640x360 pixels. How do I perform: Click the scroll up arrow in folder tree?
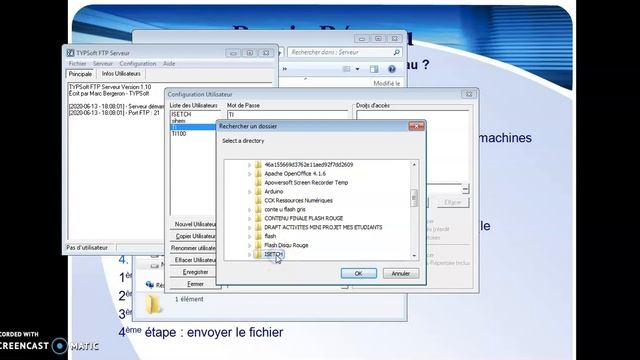click(x=414, y=164)
